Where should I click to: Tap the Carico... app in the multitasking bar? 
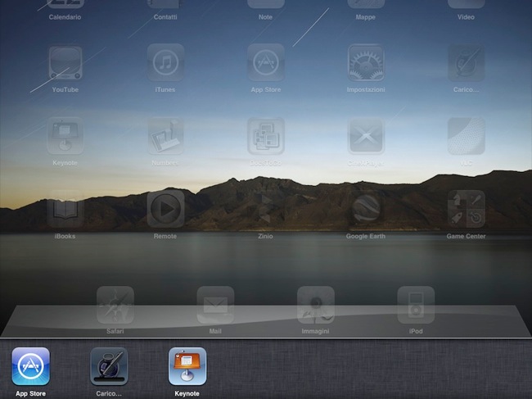[x=109, y=366]
